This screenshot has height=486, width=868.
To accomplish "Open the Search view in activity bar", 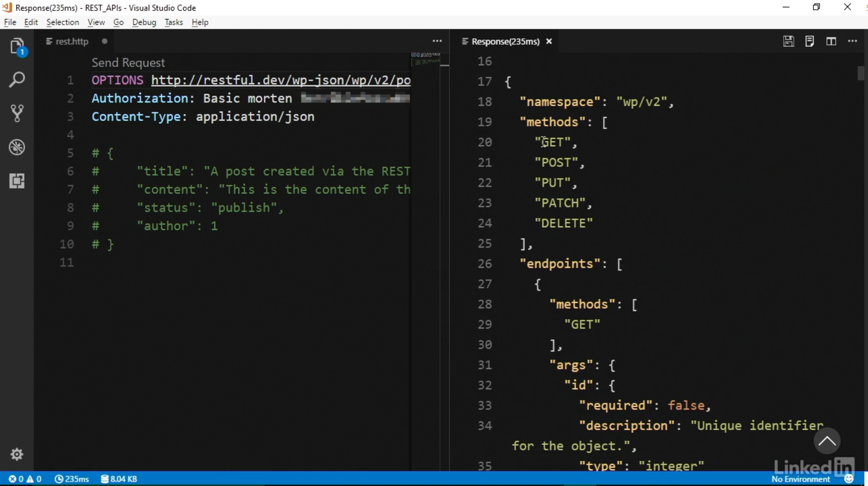I will pos(17,80).
